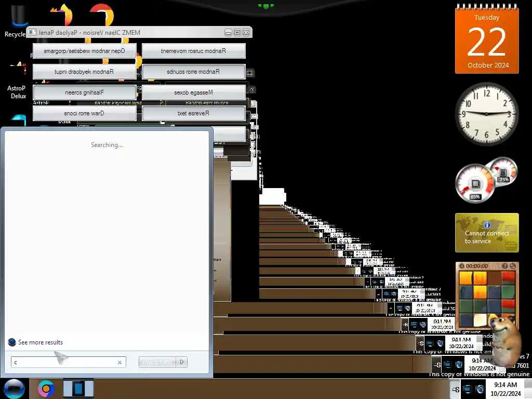Click the analog clock gadget
Image resolution: width=532 pixels, height=399 pixels.
click(x=486, y=114)
